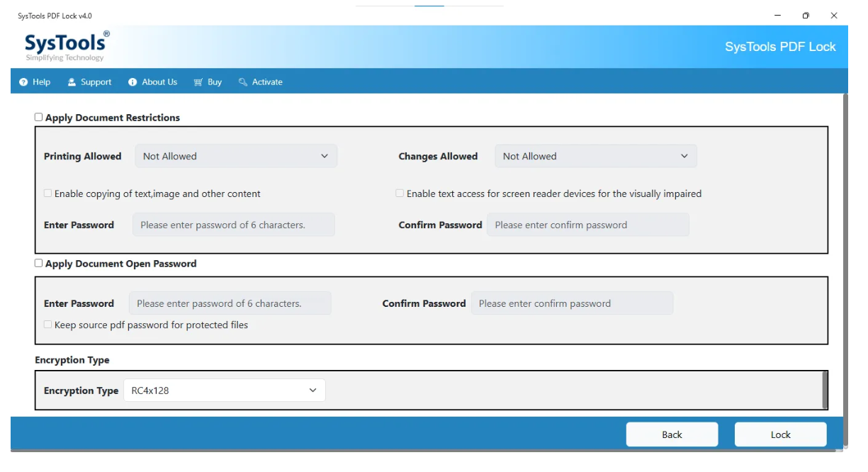Open the Printing Allowed dropdown
The height and width of the screenshot is (472, 868).
pyautogui.click(x=236, y=157)
